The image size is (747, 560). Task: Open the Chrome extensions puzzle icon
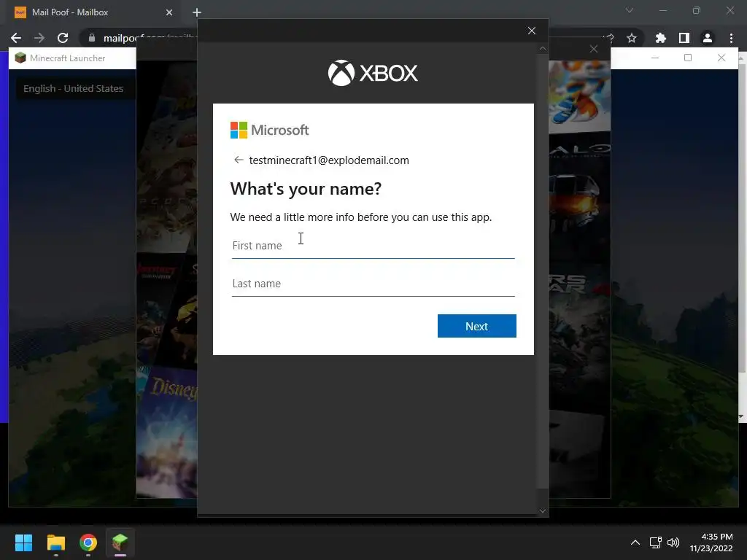(660, 38)
